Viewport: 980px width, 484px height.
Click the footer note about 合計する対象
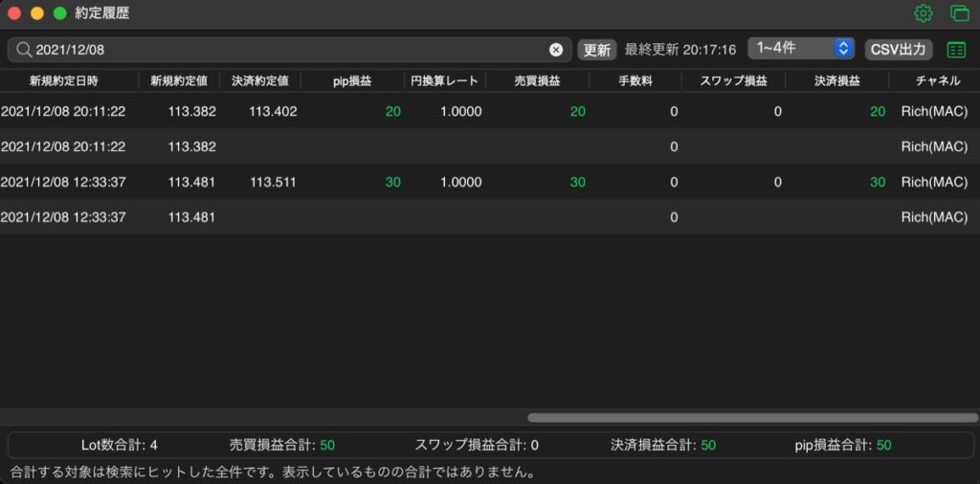tap(273, 472)
